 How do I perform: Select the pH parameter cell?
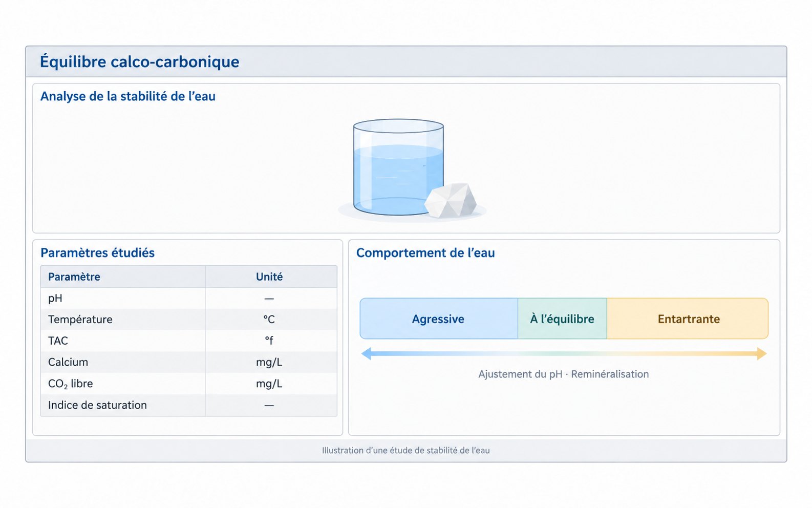[x=123, y=298]
